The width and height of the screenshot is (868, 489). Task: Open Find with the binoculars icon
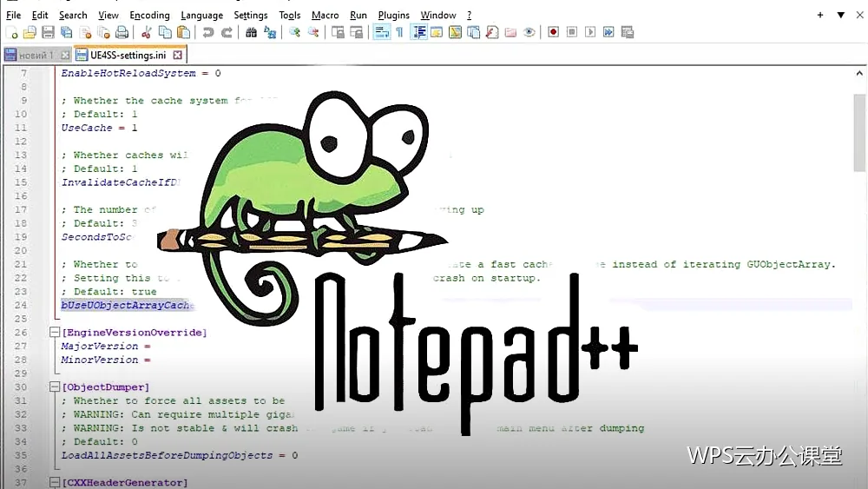(x=252, y=33)
